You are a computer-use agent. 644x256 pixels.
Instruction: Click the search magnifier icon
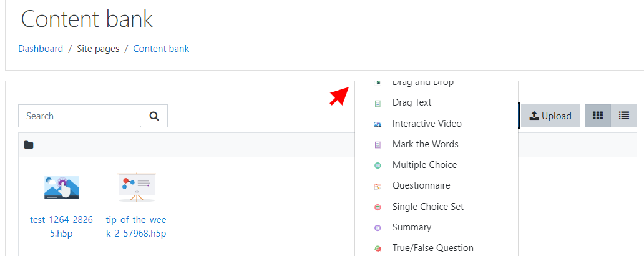pos(154,116)
